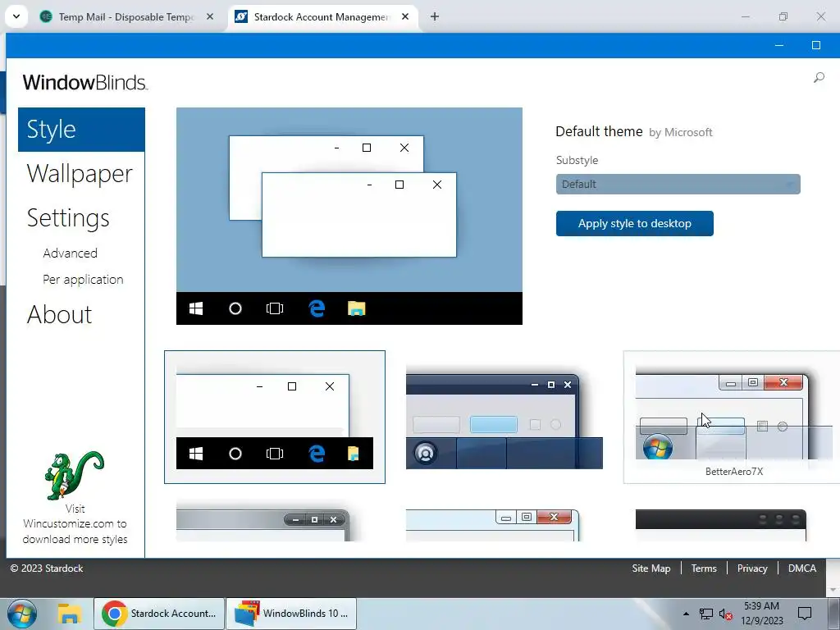
Task: Open the About section
Action: point(59,314)
